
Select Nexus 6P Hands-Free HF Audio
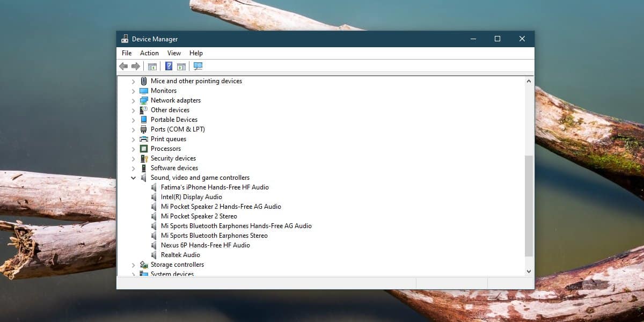click(206, 245)
